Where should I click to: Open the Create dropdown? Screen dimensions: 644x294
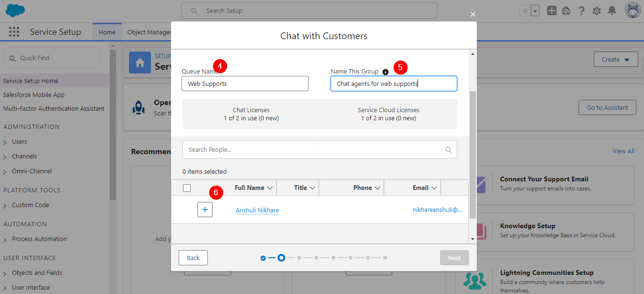(x=616, y=59)
